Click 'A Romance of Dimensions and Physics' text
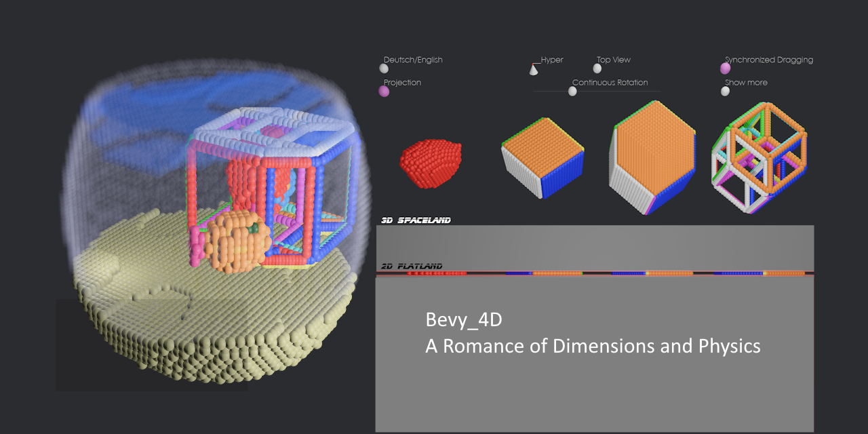 593,347
